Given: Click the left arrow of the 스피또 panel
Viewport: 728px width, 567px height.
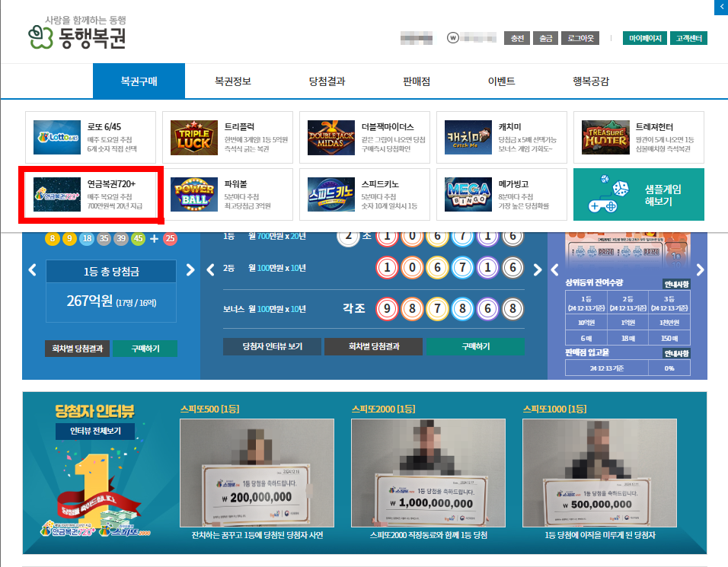Looking at the screenshot, I should [x=555, y=269].
